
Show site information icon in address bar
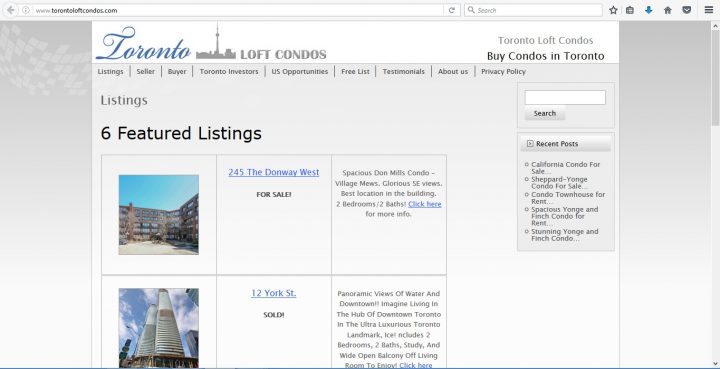point(26,10)
